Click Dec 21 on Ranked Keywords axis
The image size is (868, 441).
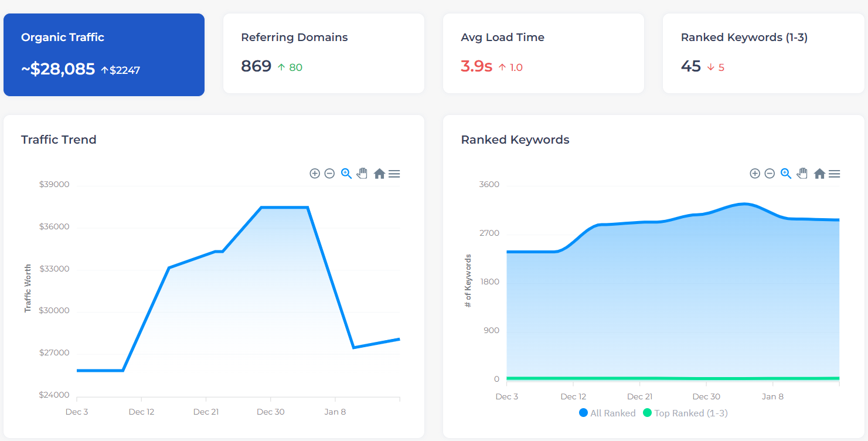pos(639,396)
